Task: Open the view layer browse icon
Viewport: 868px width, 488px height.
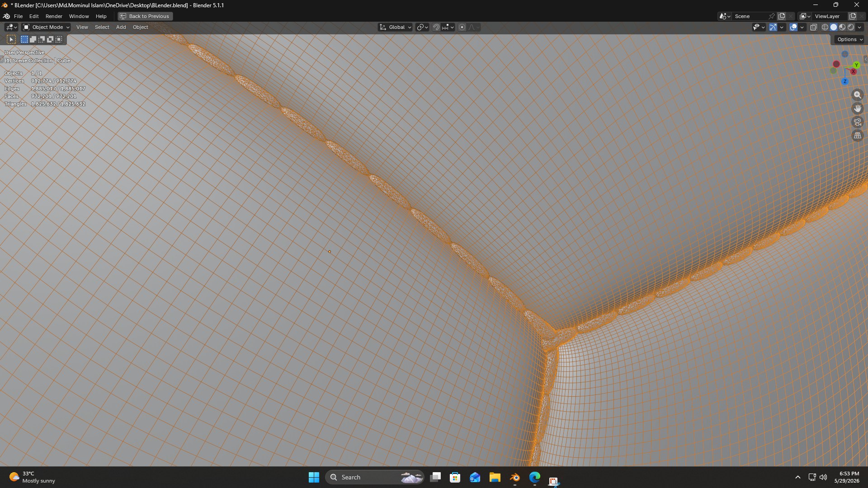Action: click(x=805, y=16)
